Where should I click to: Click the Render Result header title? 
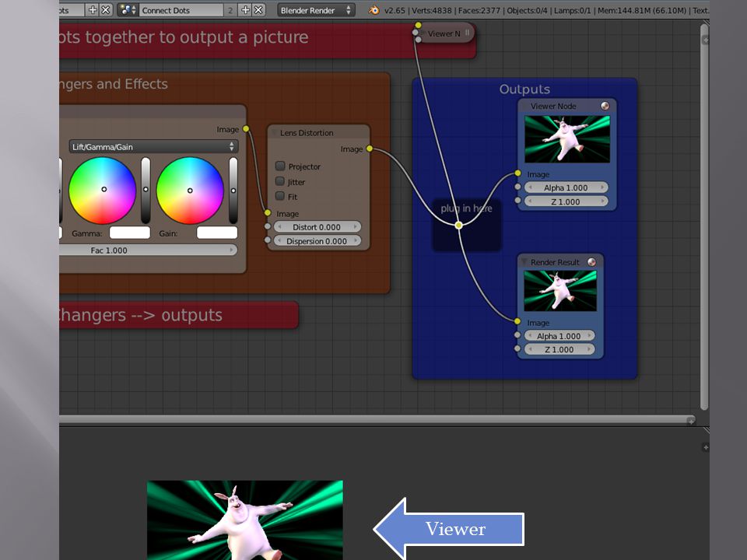click(x=555, y=262)
